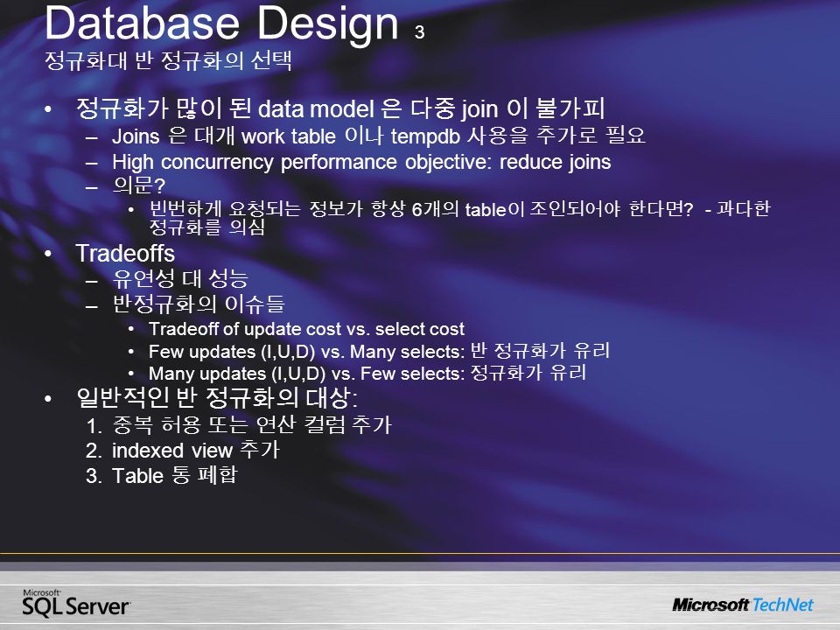Click the 'Tradeoffs' bullet heading
Screen dimensions: 840x630
tap(125, 254)
